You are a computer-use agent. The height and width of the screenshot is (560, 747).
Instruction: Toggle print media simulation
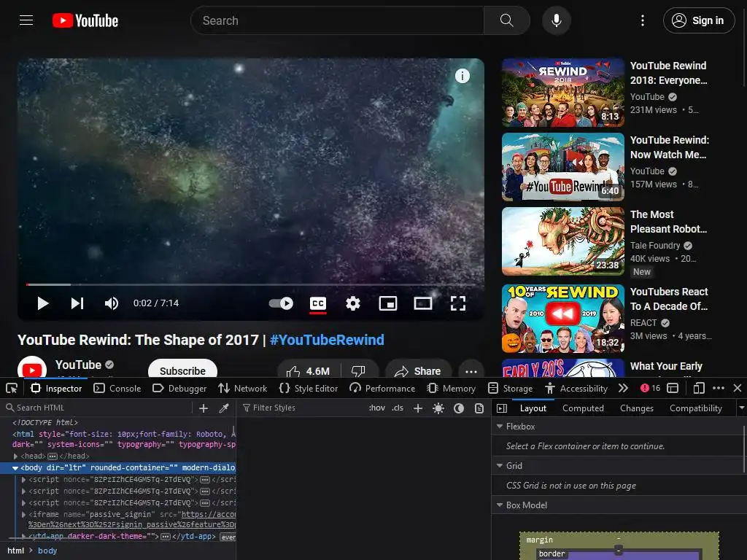(x=479, y=408)
